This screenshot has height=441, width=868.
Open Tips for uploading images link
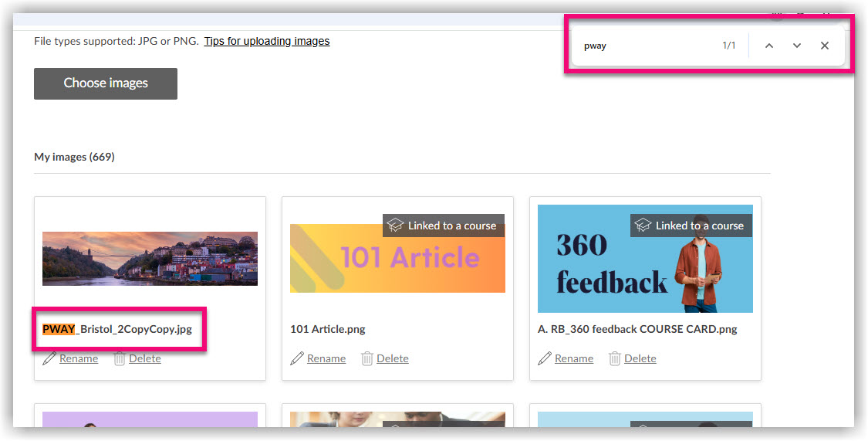pos(267,41)
